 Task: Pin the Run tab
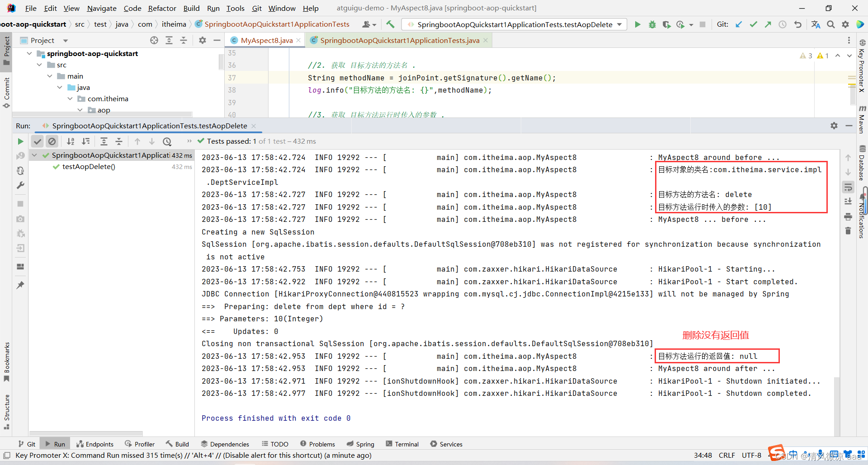(20, 285)
